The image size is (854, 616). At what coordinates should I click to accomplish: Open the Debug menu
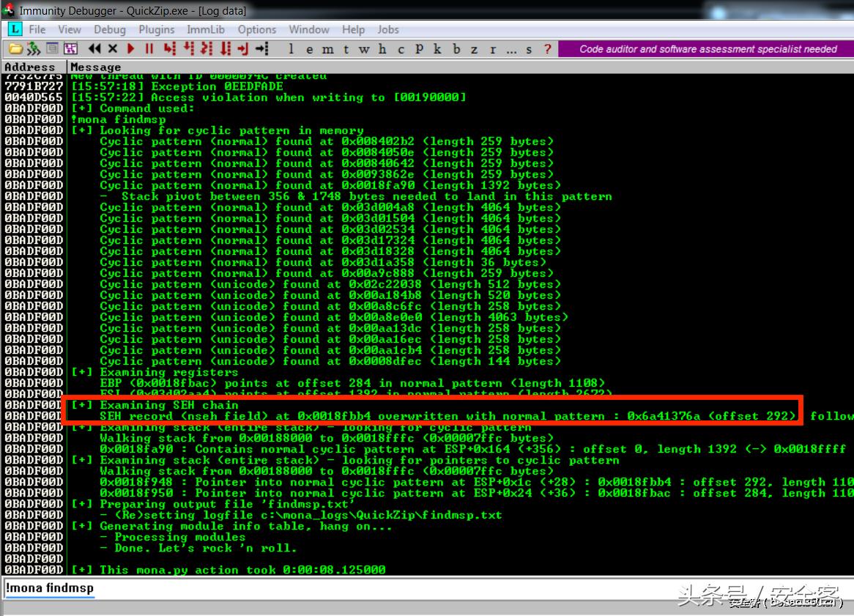(x=110, y=30)
